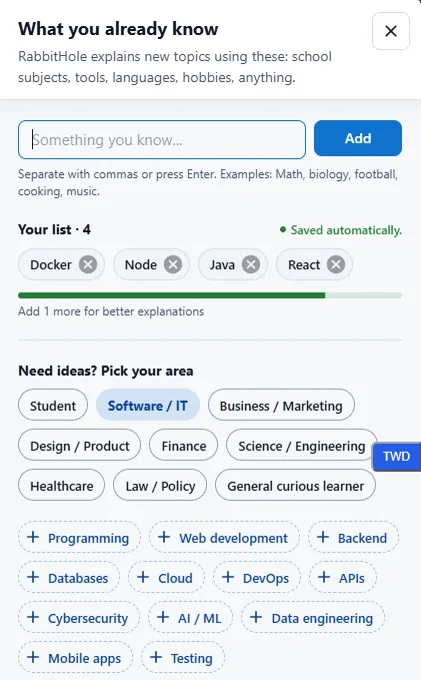Click the Add 1 more for better explanations hint
The width and height of the screenshot is (421, 680).
pos(111,311)
